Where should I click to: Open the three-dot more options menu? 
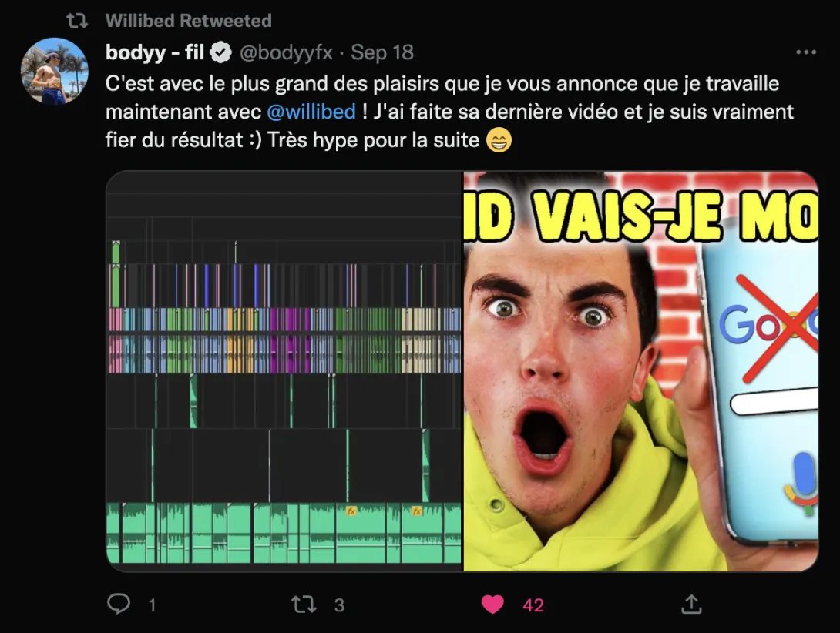[806, 52]
